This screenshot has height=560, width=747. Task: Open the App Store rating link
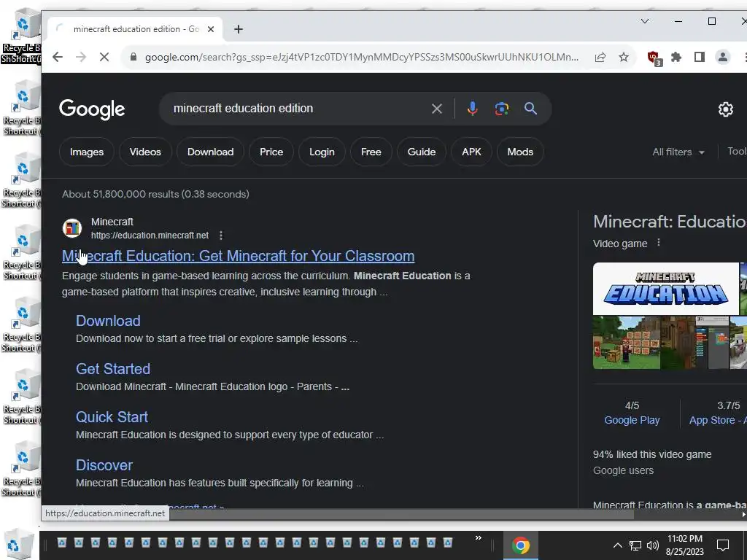click(x=718, y=421)
